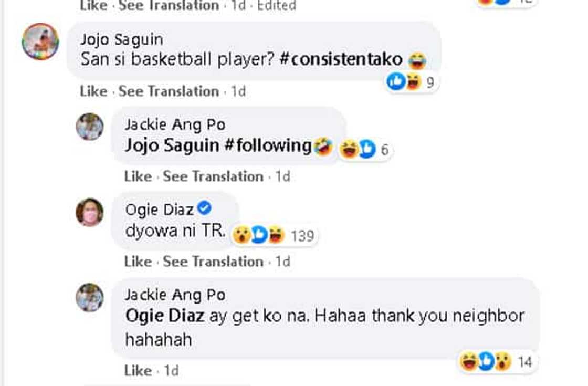Open the #following hashtag link
This screenshot has height=386, width=588.
tap(268, 145)
